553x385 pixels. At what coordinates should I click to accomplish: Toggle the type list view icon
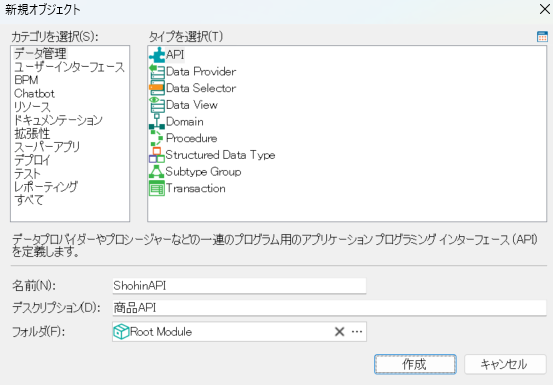click(x=542, y=36)
